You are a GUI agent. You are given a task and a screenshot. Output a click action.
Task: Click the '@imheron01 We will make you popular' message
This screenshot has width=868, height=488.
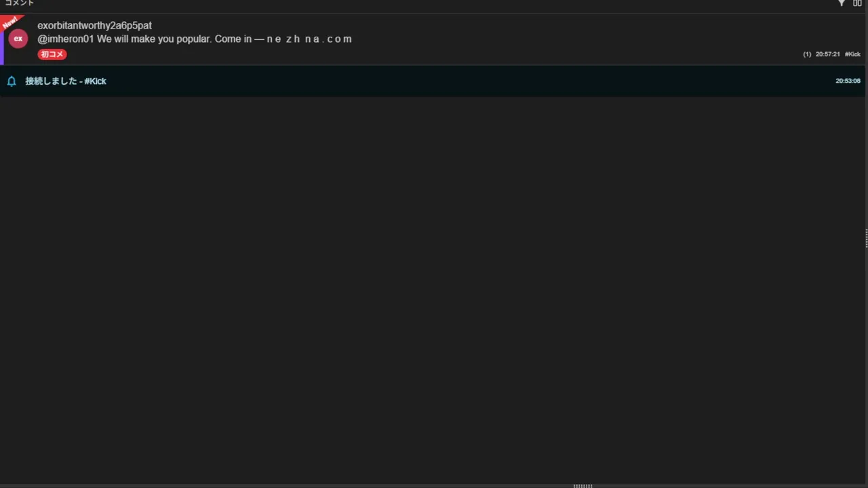pyautogui.click(x=195, y=39)
